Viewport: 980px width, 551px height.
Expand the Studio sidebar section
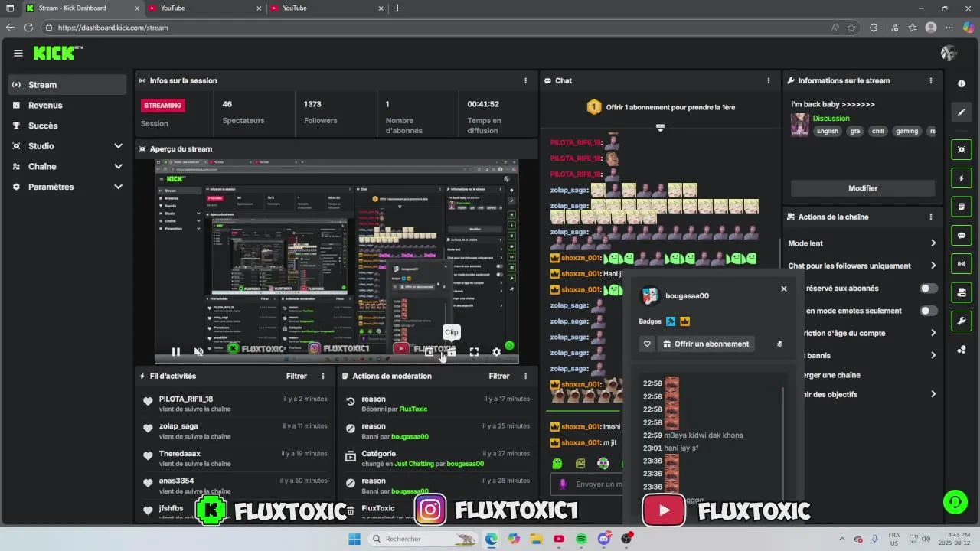click(x=67, y=146)
